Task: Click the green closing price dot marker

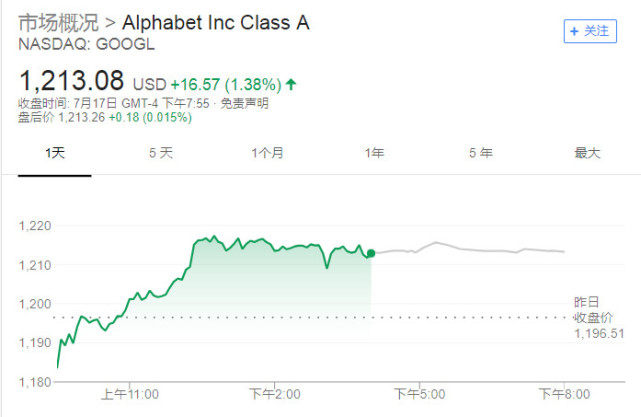Action: 371,253
